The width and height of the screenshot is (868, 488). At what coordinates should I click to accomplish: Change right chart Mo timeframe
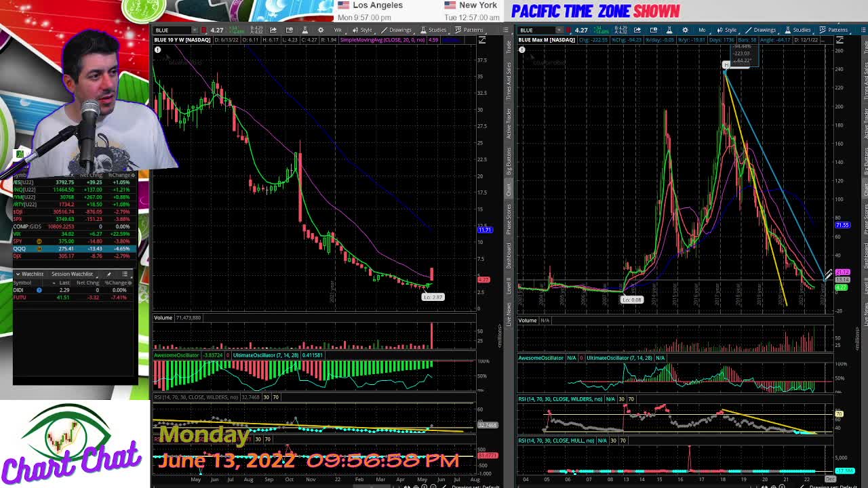(702, 30)
